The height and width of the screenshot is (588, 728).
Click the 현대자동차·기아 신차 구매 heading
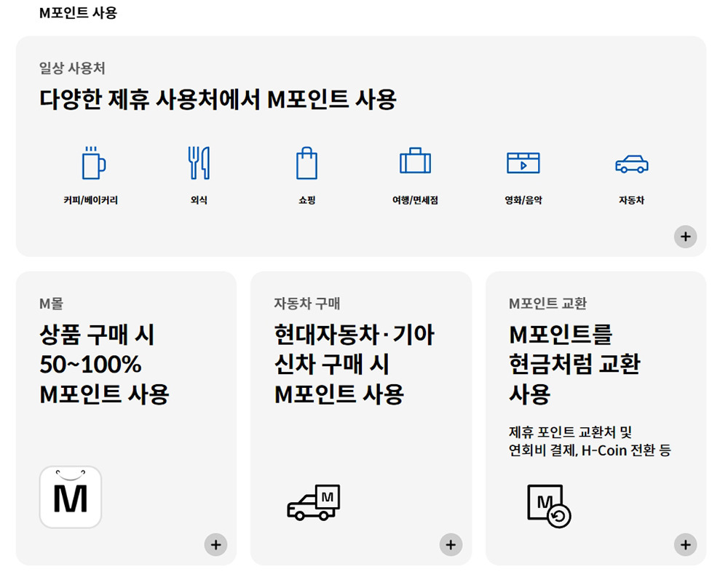tap(354, 365)
